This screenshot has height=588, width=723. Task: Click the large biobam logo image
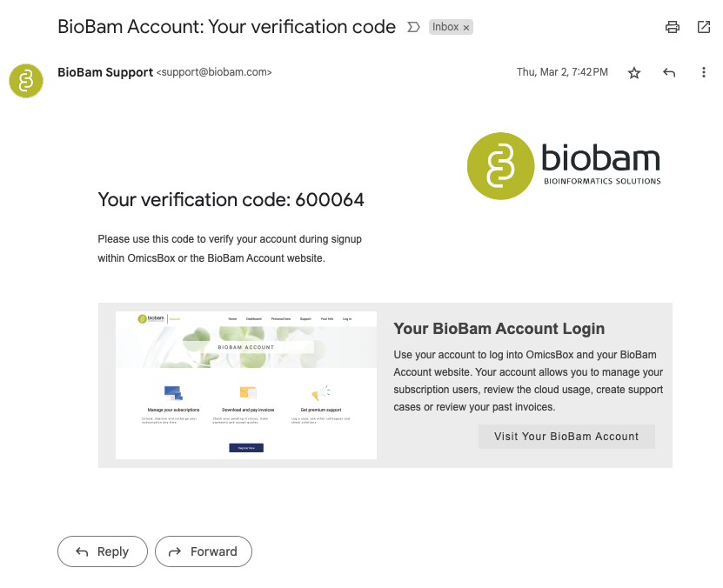tap(564, 166)
